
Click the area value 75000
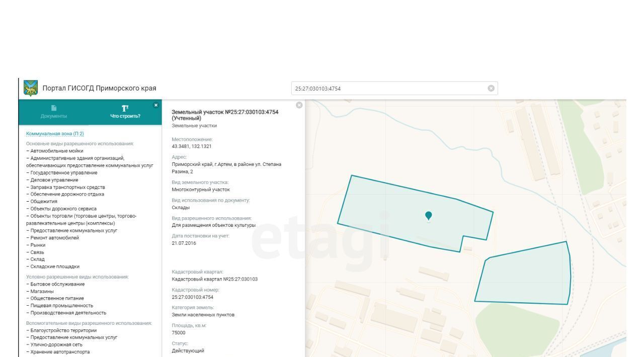(180, 332)
